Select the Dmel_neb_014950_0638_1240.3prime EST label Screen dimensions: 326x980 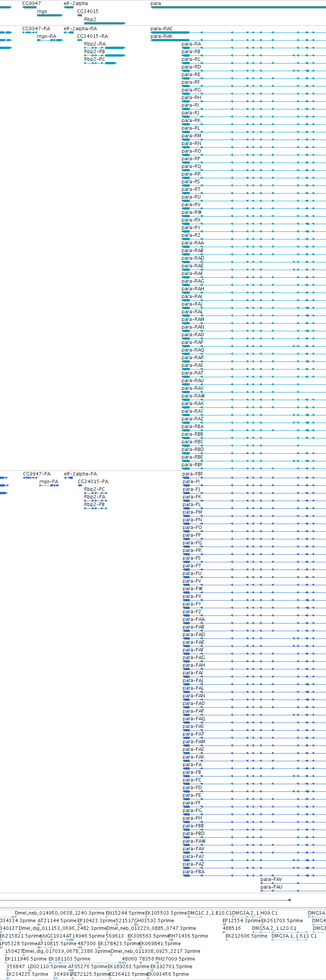pyautogui.click(x=60, y=913)
